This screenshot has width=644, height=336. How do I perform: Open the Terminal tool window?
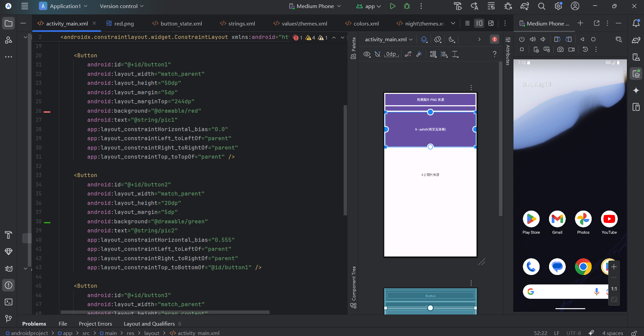pyautogui.click(x=9, y=302)
